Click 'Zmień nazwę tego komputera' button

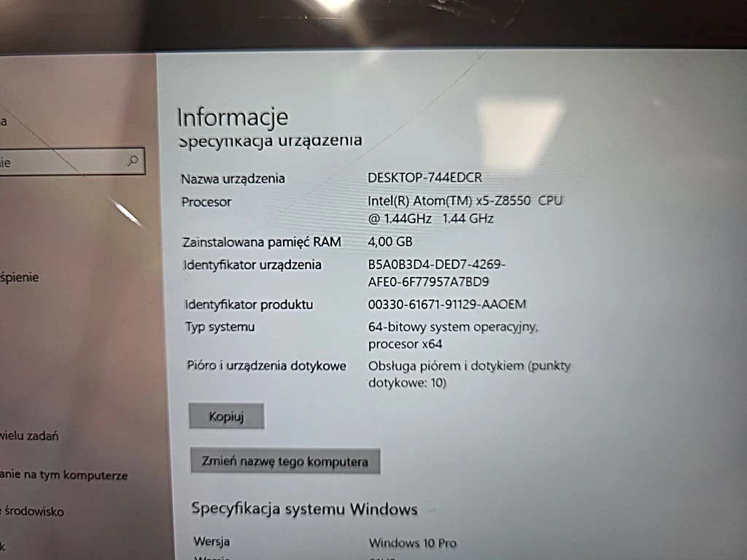point(285,461)
